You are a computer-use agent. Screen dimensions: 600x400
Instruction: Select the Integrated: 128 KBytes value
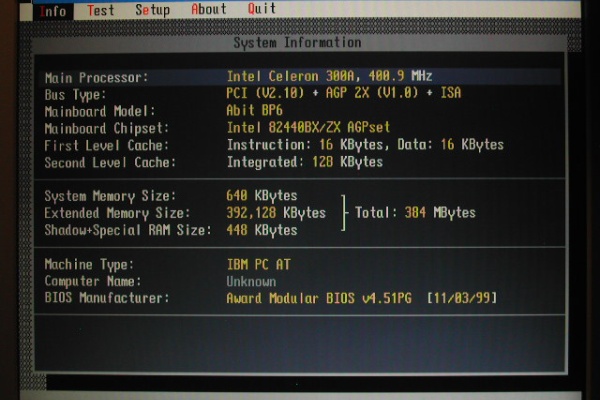tap(305, 162)
